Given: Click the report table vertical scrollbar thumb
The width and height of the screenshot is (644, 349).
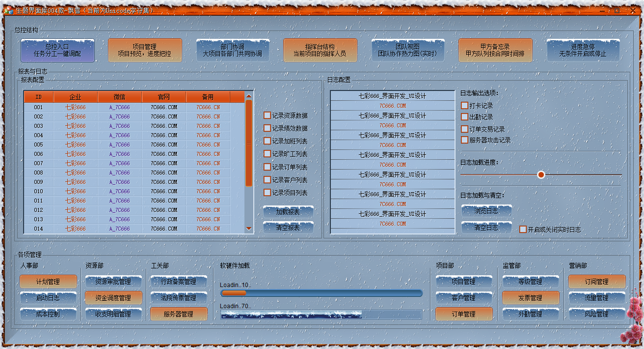Looking at the screenshot, I should (x=249, y=143).
